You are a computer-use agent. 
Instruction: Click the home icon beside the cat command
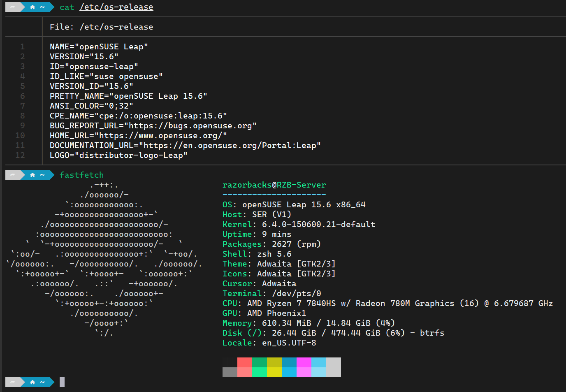[32, 7]
